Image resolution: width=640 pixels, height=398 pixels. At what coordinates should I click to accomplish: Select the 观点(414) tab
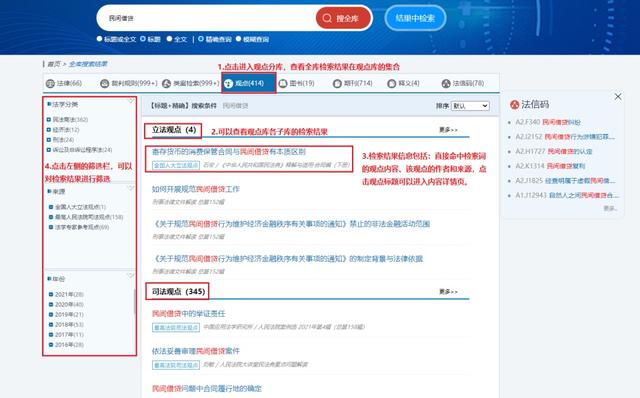[249, 83]
